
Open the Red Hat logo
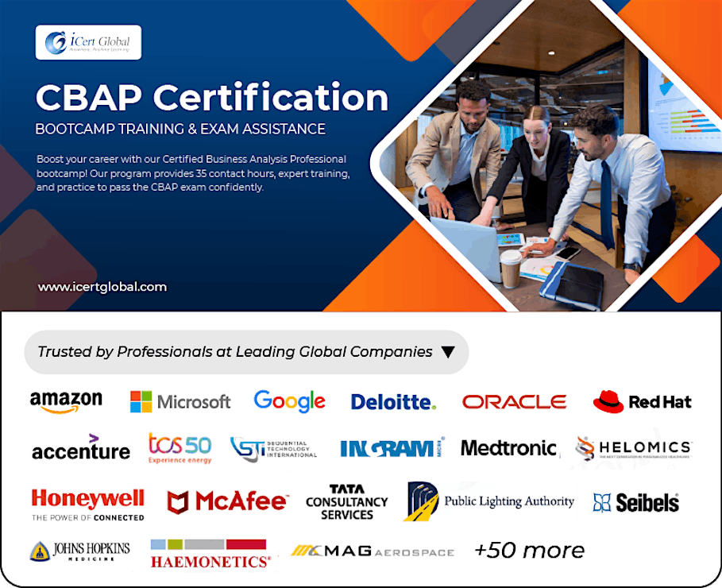pyautogui.click(x=643, y=401)
